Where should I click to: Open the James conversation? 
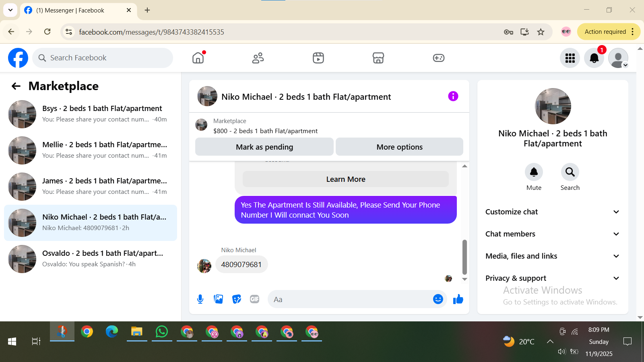tap(91, 187)
